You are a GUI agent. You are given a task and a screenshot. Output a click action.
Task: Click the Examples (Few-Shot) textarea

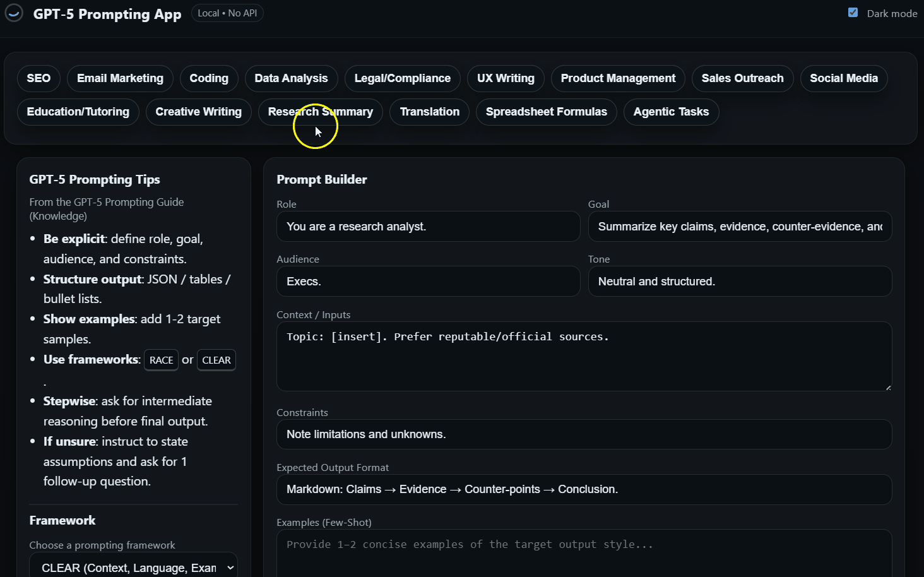point(584,552)
